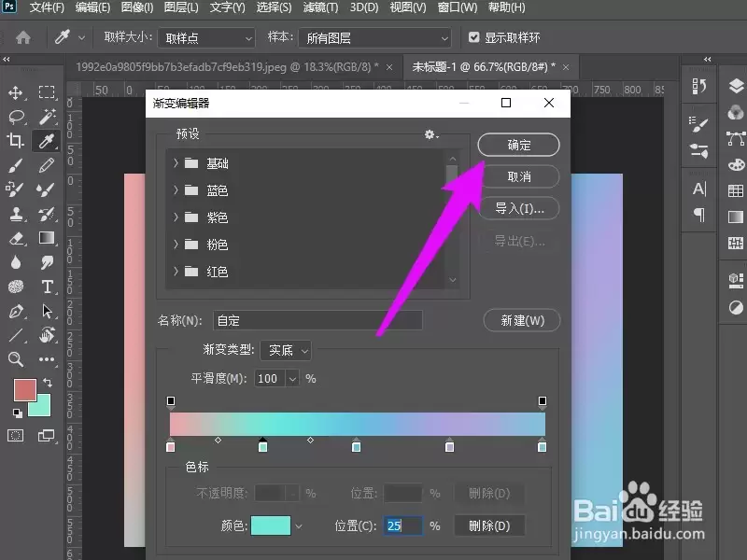Open the 文件(F) menu
747x560 pixels.
(47, 7)
